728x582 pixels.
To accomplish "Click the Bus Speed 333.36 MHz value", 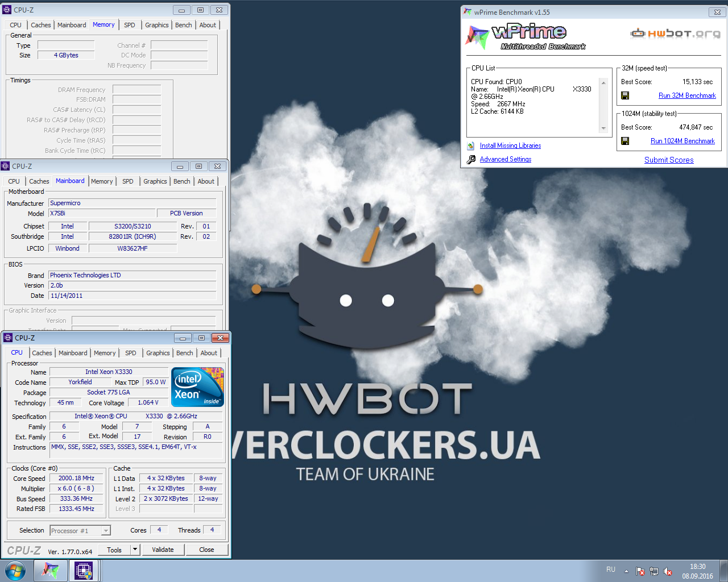I will click(76, 498).
